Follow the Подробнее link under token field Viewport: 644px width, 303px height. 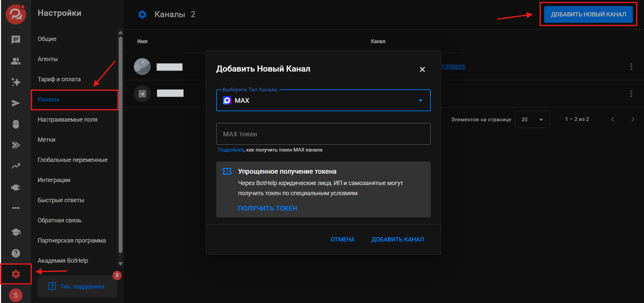(x=231, y=150)
